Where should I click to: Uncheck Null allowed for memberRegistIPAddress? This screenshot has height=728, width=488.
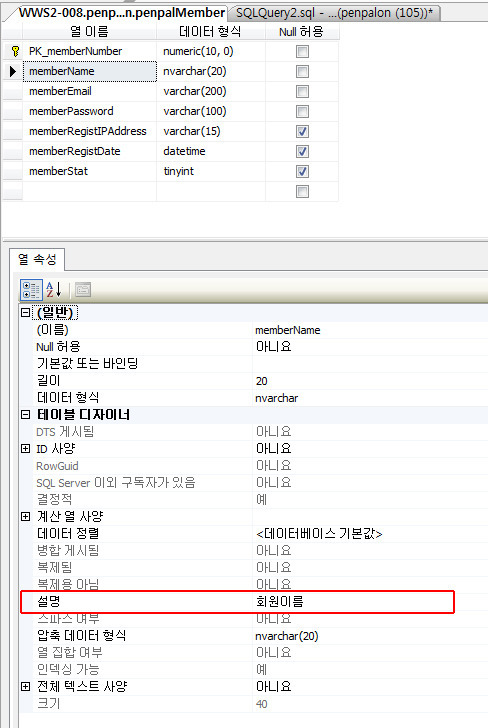pyautogui.click(x=302, y=131)
